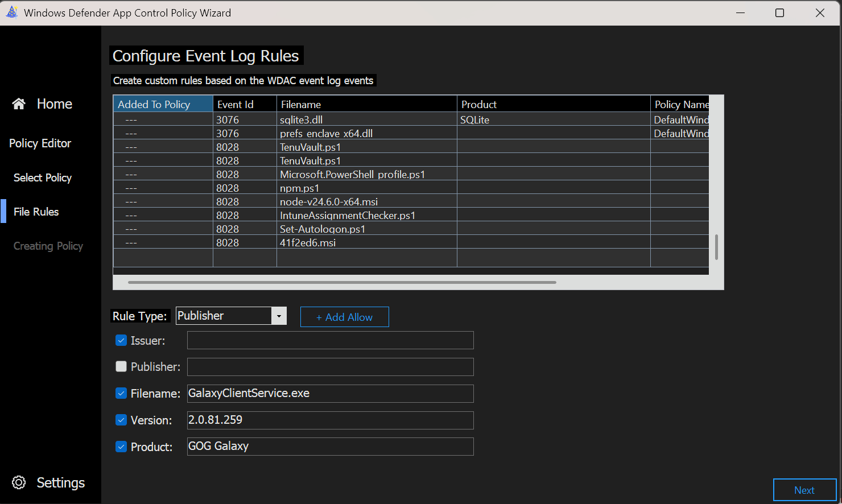Screen dimensions: 842x504
Task: Select the sqlite3.dll event row
Action: pos(301,119)
